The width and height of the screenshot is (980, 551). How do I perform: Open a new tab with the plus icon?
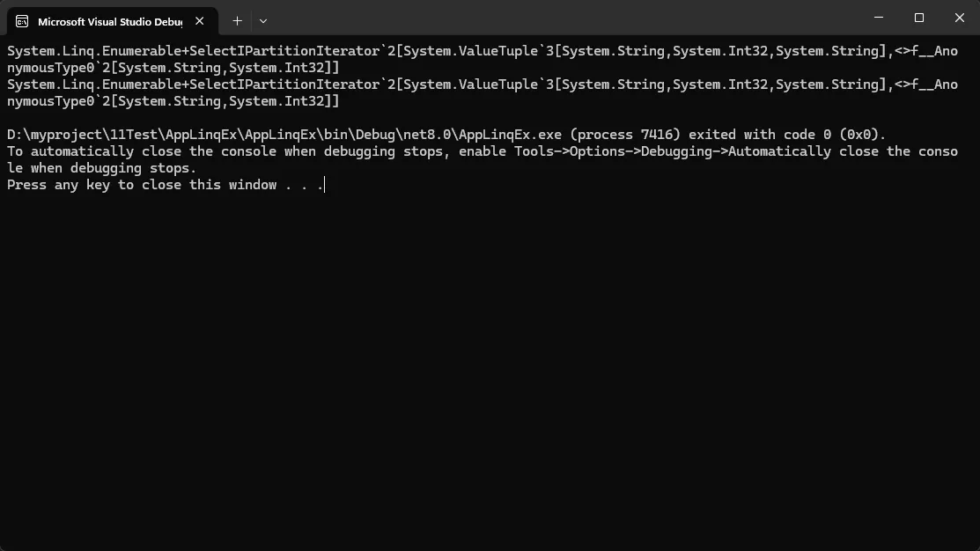[x=237, y=20]
